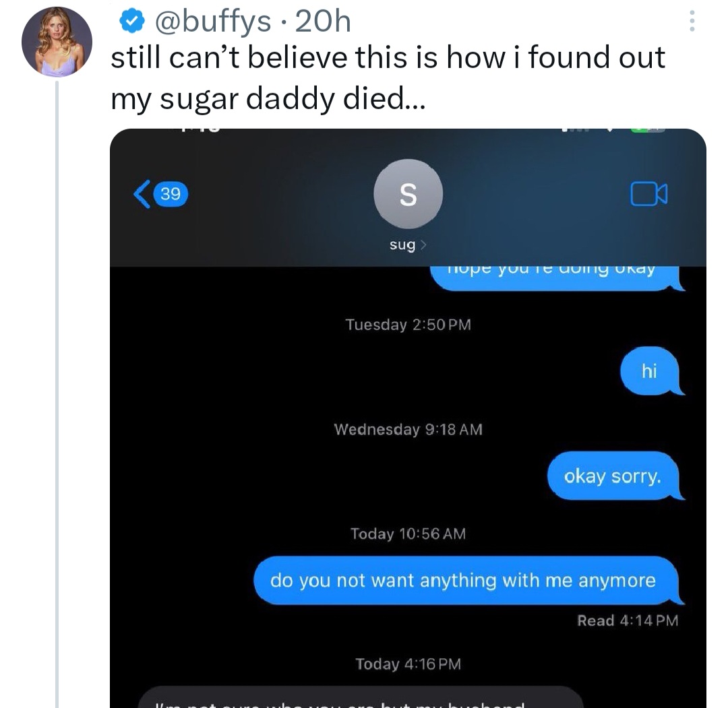Tap the FaceTime video camera icon

click(648, 195)
